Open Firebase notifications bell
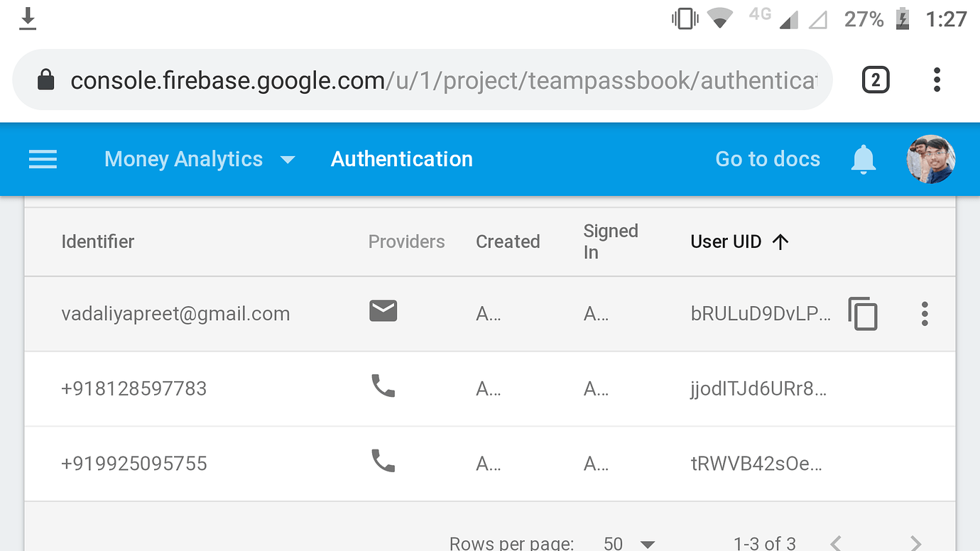This screenshot has width=980, height=551. tap(862, 159)
